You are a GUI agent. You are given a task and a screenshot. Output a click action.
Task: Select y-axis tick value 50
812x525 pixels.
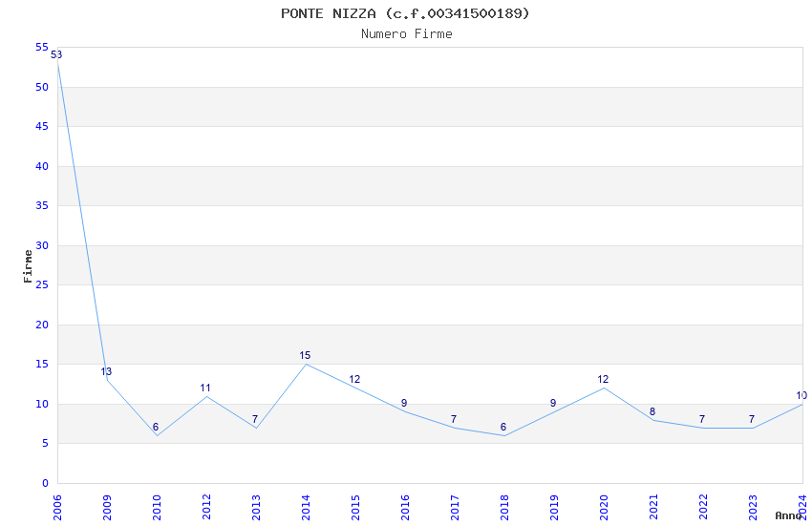point(42,87)
